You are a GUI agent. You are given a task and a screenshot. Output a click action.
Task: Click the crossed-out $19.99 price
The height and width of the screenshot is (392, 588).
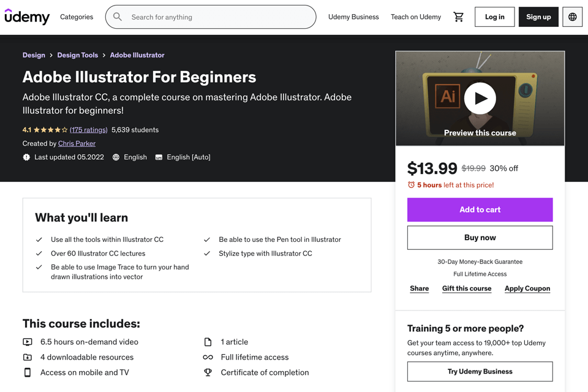tap(473, 168)
